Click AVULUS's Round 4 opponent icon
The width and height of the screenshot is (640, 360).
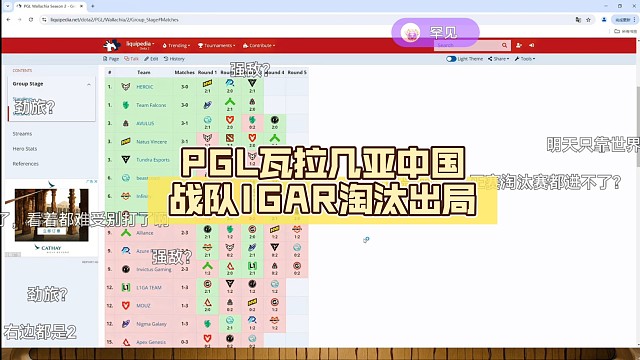point(275,120)
